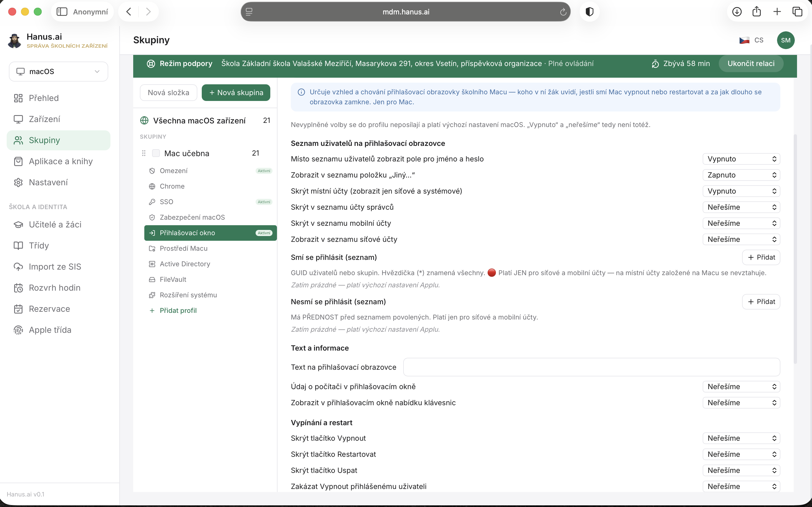This screenshot has width=812, height=507.
Task: Select Rozšíření systému profile
Action: [210, 295]
